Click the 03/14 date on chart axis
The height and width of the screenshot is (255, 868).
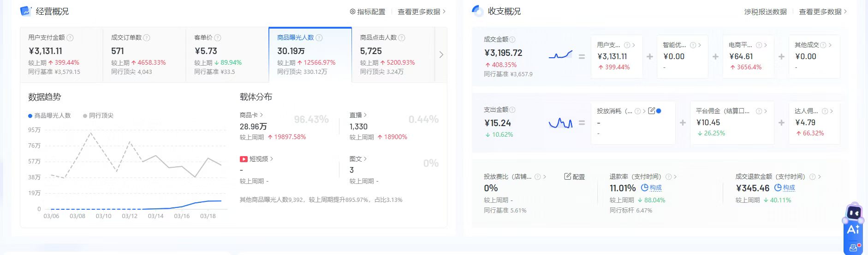[x=155, y=216]
